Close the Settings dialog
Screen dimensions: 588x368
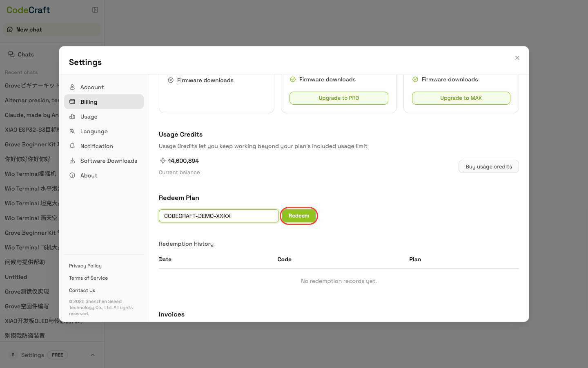tap(517, 58)
